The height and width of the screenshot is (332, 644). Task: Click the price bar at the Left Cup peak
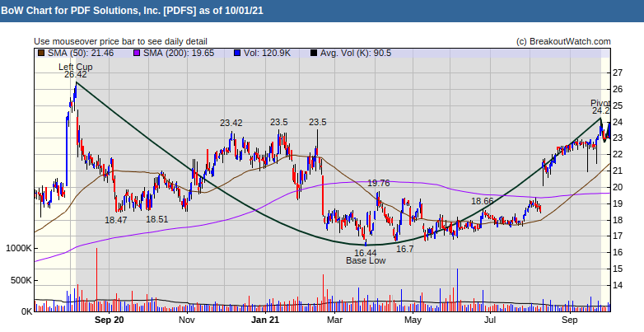click(76, 91)
